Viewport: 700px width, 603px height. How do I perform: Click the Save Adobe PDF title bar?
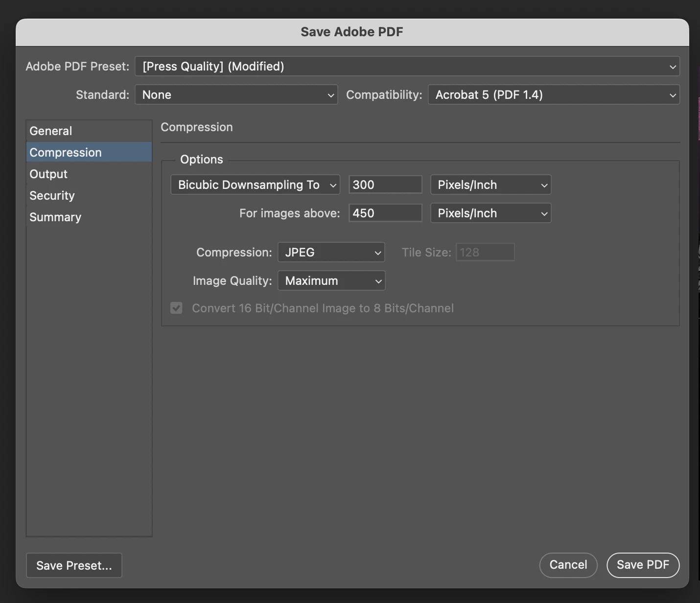click(352, 32)
